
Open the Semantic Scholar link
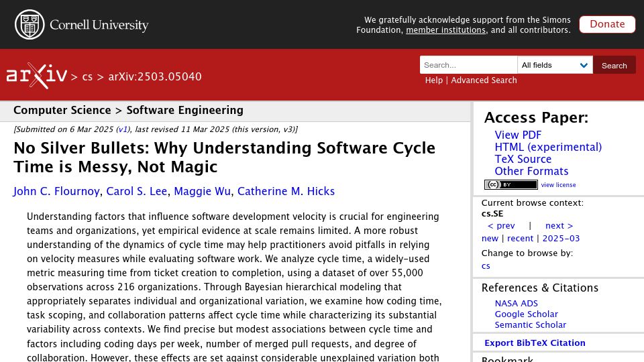point(530,324)
